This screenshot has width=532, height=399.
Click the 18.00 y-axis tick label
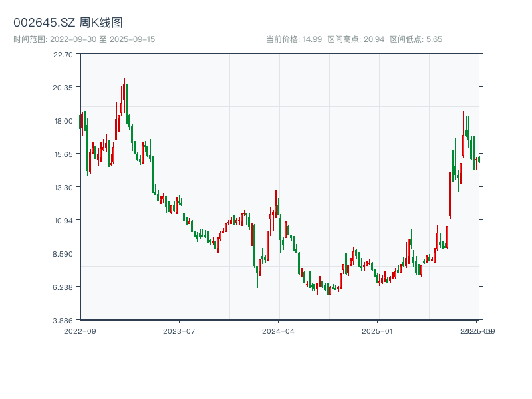pyautogui.click(x=63, y=121)
